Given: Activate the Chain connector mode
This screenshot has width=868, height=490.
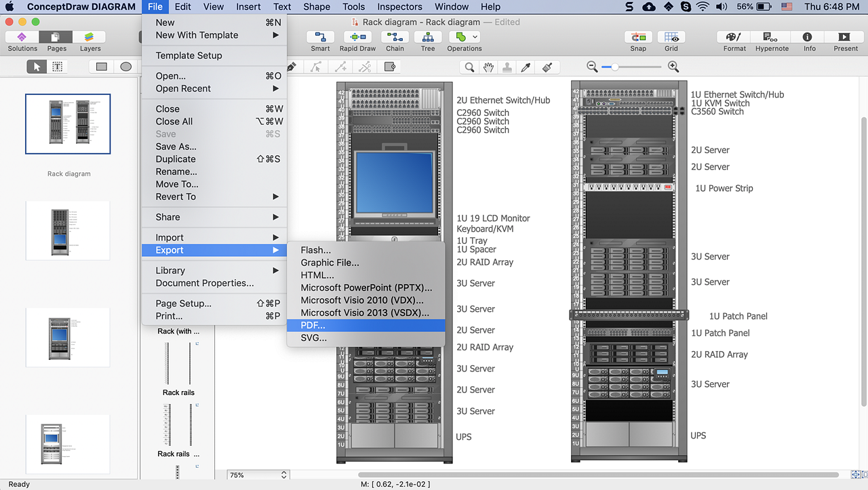Looking at the screenshot, I should [x=395, y=41].
